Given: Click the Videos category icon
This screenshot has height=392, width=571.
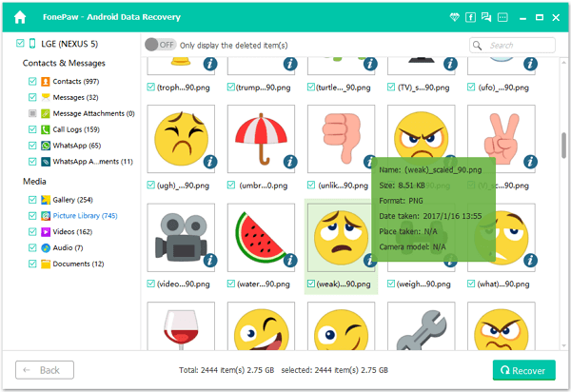Looking at the screenshot, I should 46,231.
